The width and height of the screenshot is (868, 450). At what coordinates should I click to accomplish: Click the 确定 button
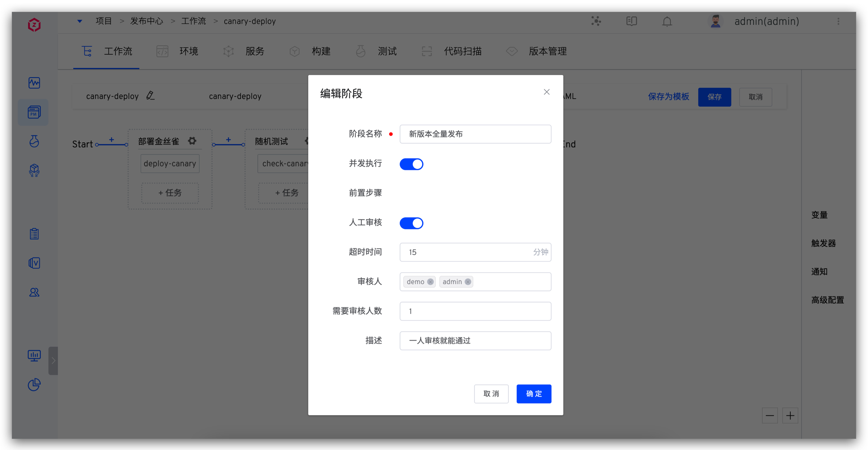click(533, 394)
